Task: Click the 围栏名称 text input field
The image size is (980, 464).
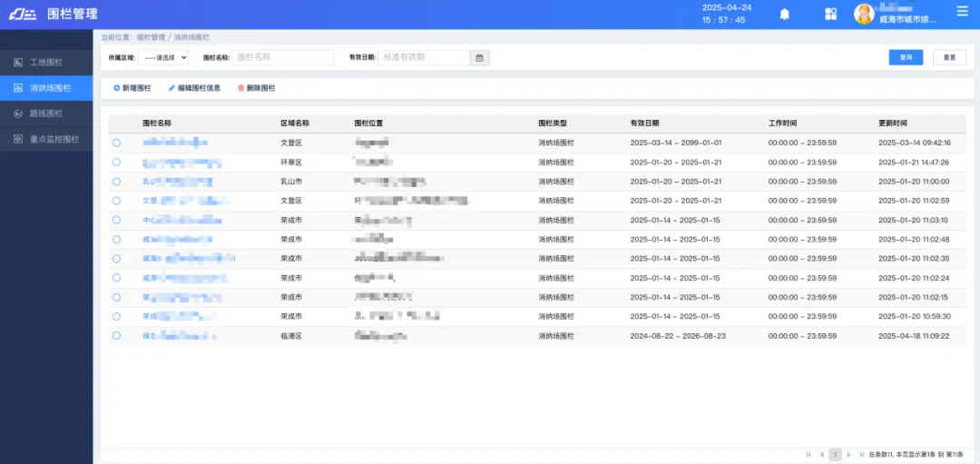Action: tap(283, 57)
